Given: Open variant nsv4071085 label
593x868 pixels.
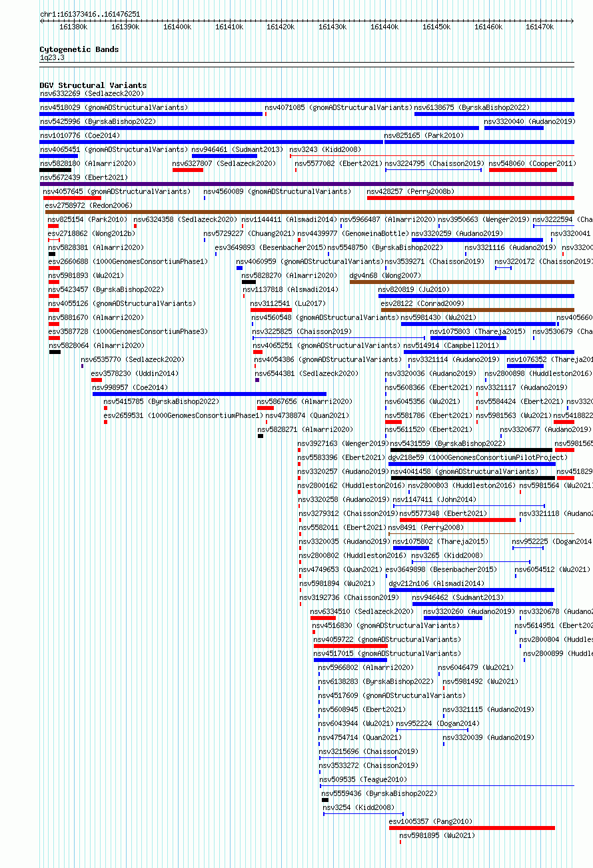Looking at the screenshot, I should click(x=338, y=107).
